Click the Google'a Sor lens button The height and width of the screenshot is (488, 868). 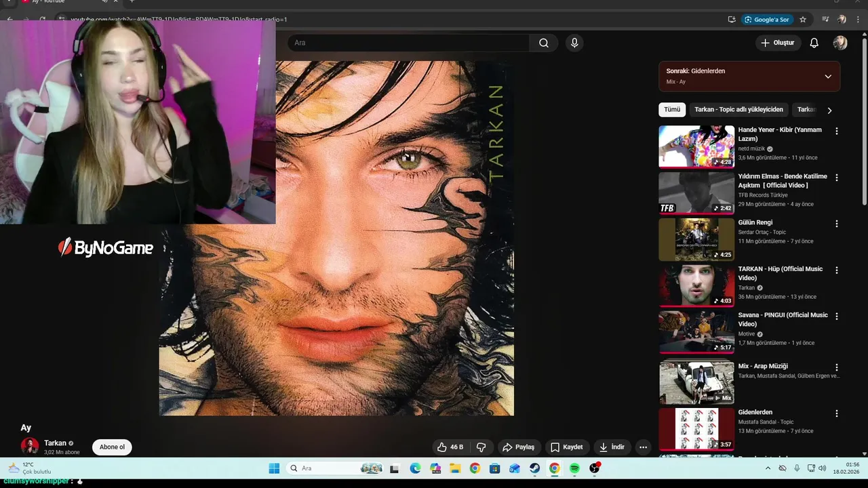pos(767,20)
